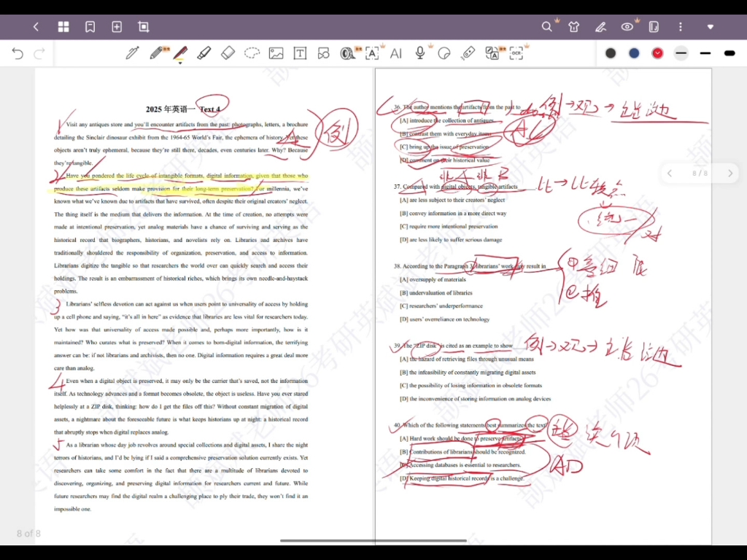Insert an image
Screen dimensions: 747x560
276,53
